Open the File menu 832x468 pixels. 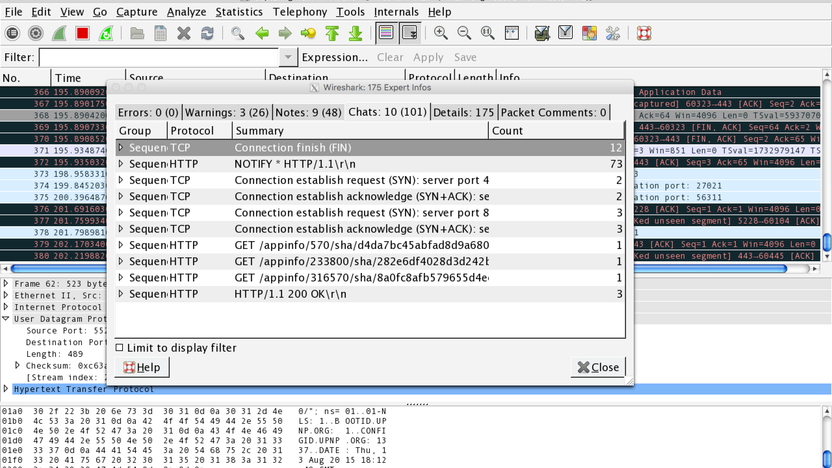point(13,12)
